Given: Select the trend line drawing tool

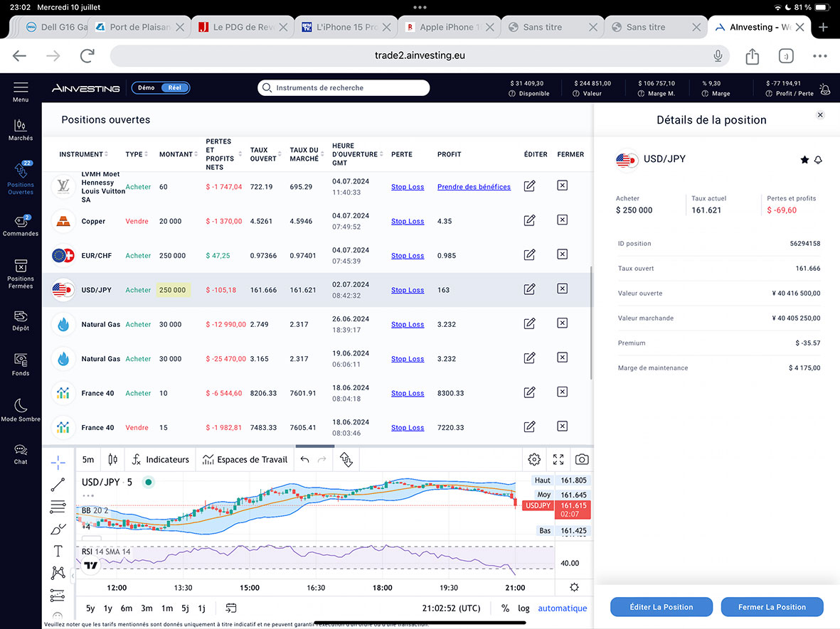Looking at the screenshot, I should [x=58, y=485].
